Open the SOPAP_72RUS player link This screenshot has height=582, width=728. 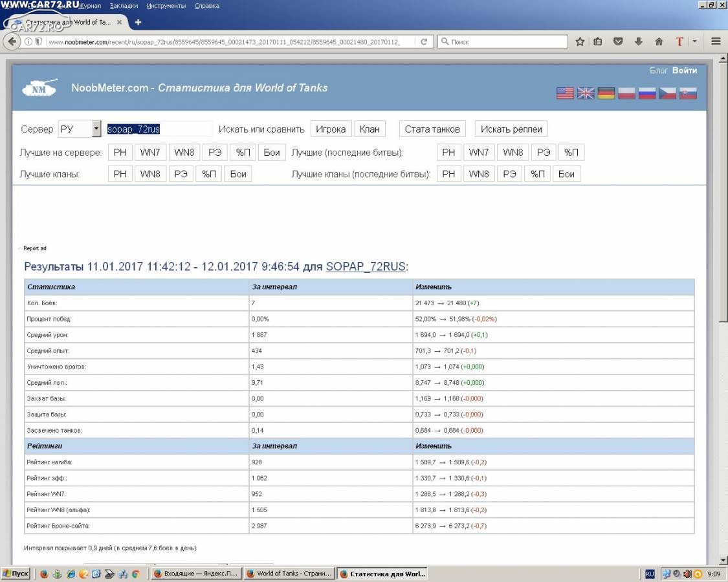(x=366, y=267)
